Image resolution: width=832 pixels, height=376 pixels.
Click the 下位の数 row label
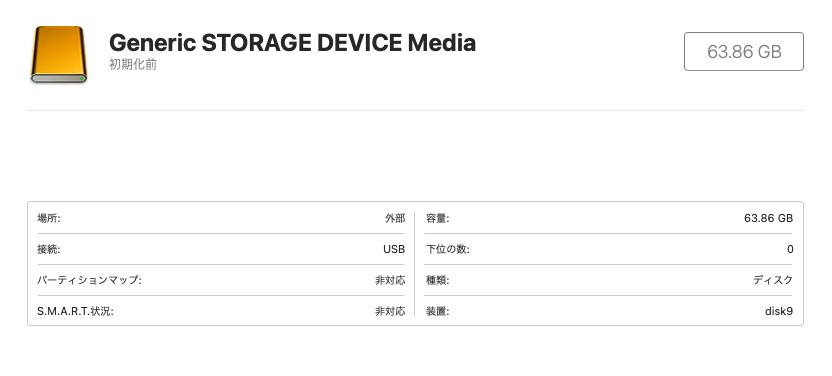pyautogui.click(x=447, y=249)
